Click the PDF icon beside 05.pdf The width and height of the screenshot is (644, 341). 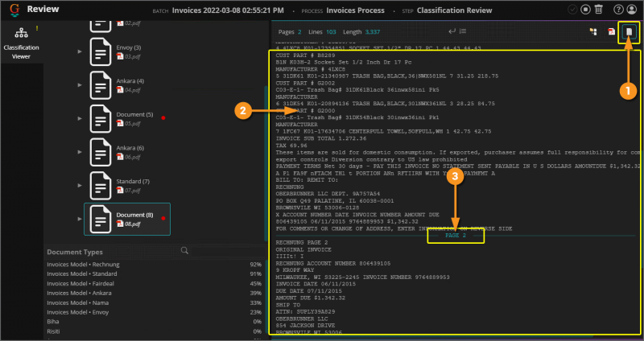120,124
